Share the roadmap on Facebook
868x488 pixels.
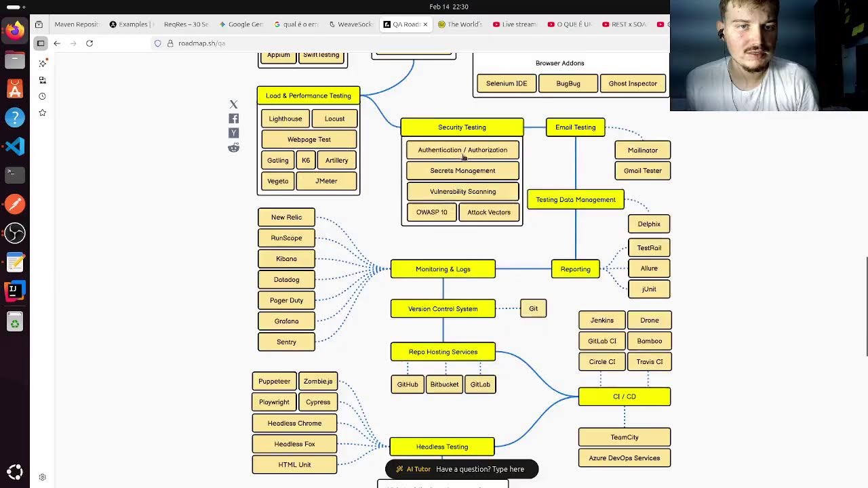pyautogui.click(x=233, y=119)
